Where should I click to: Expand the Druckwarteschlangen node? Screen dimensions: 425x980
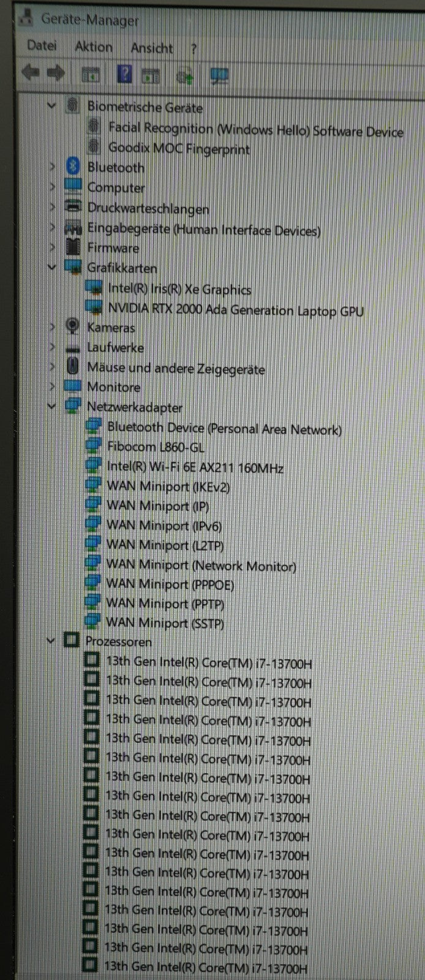tap(52, 207)
